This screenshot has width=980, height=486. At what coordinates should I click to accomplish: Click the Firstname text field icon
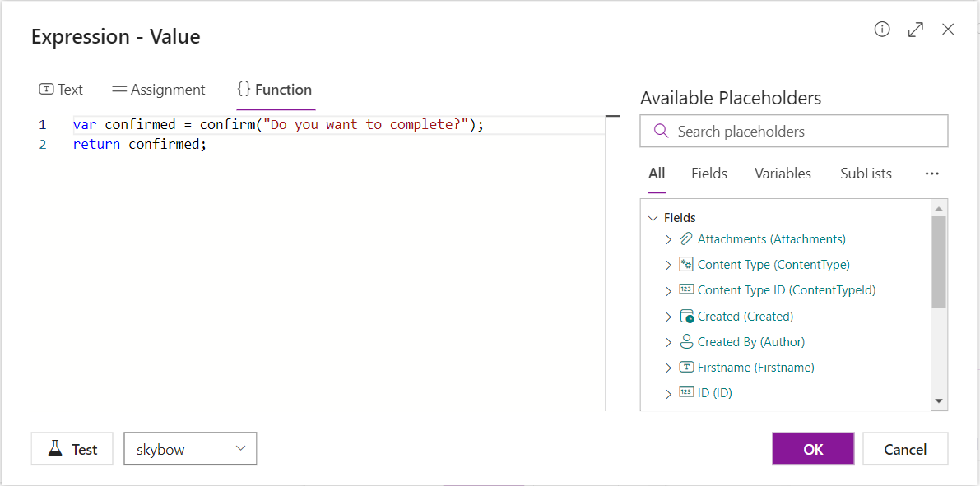pyautogui.click(x=686, y=368)
